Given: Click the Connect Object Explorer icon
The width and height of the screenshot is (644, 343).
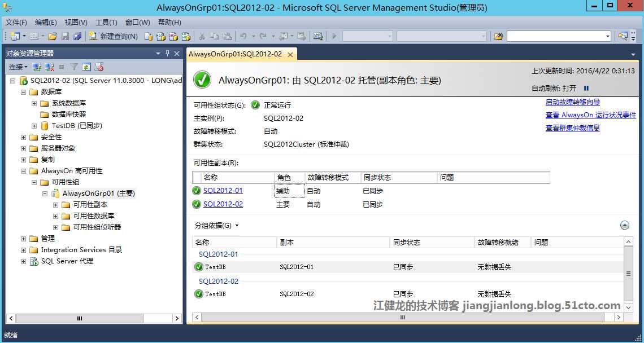Looking at the screenshot, I should [37, 67].
